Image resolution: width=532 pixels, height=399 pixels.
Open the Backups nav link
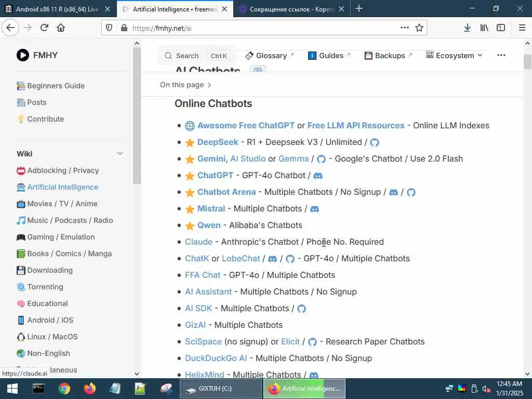pos(388,55)
